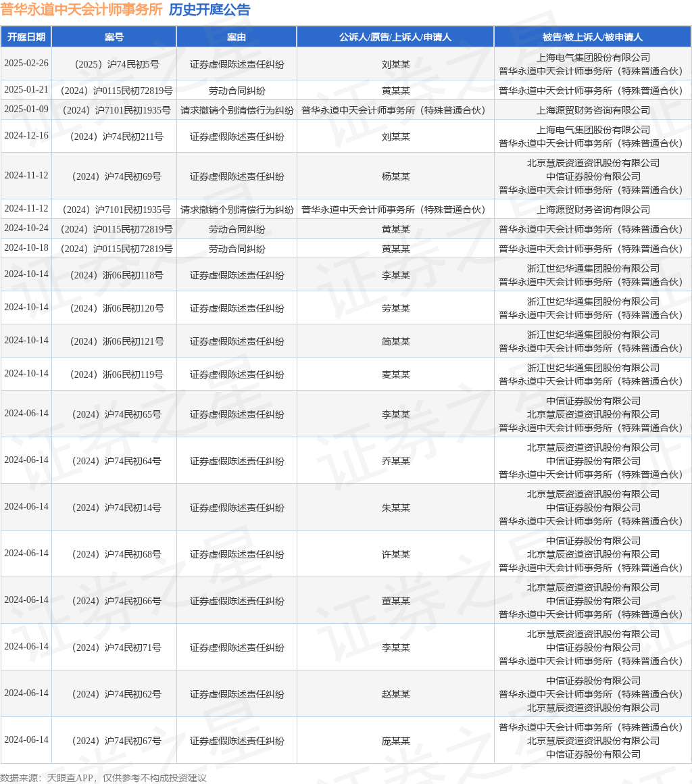Select case number (2024)浙06民初118号
The width and height of the screenshot is (692, 784).
point(114,276)
